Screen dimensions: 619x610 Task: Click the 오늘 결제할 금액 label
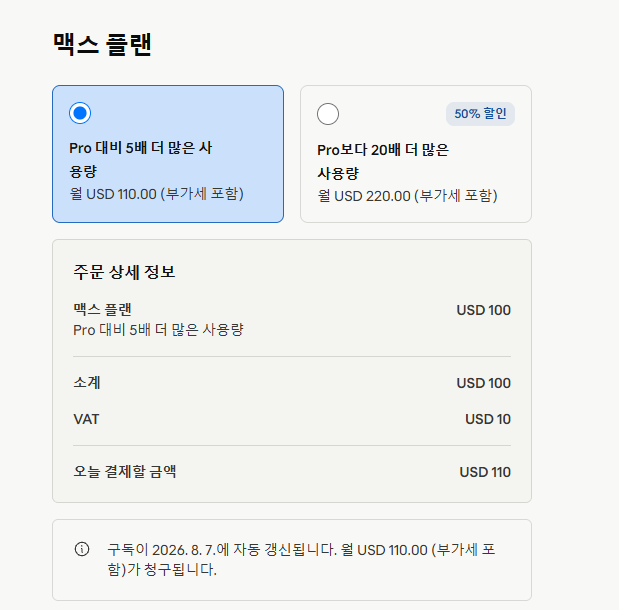[x=125, y=471]
